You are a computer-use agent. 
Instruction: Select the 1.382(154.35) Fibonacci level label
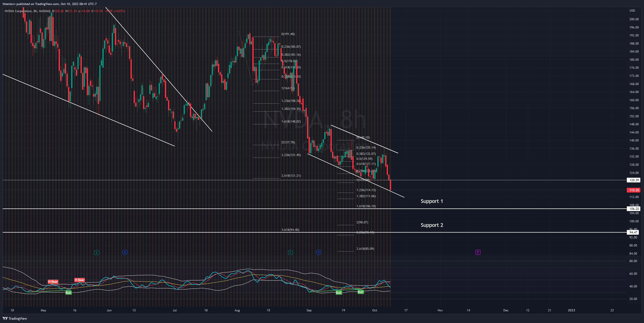291,109
